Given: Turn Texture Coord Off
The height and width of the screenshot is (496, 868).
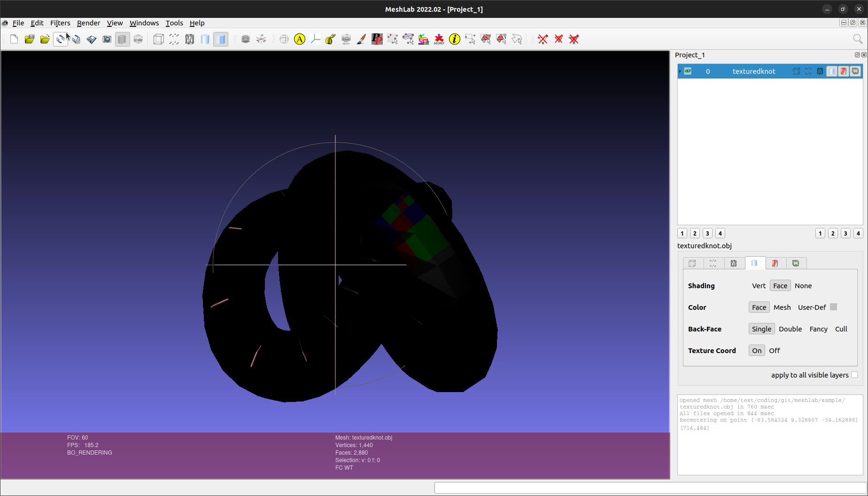Looking at the screenshot, I should (x=774, y=350).
